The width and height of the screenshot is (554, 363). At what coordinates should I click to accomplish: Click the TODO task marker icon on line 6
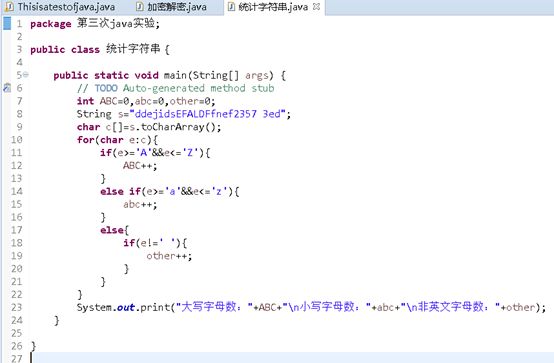[x=7, y=88]
